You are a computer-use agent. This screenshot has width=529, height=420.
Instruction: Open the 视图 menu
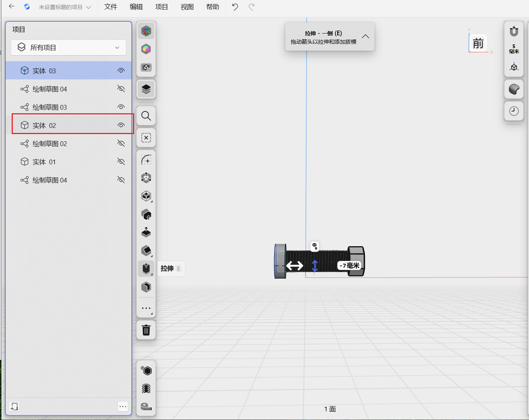(187, 7)
